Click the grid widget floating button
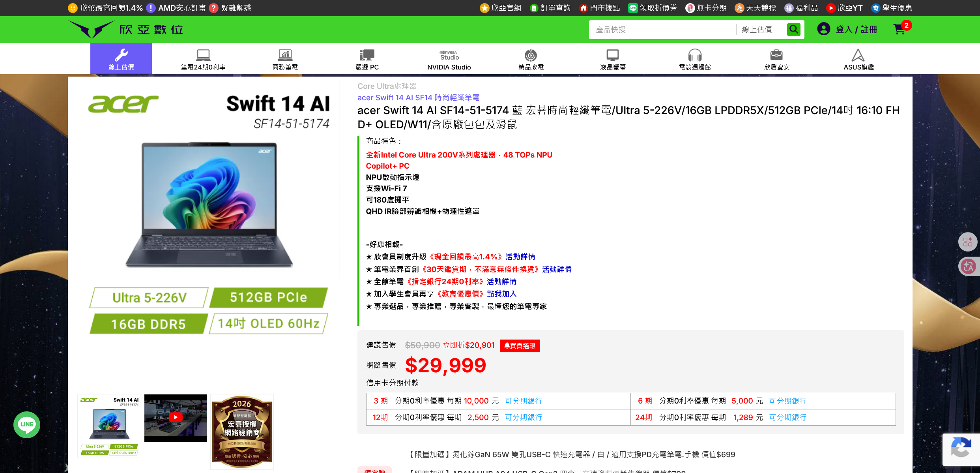Viewport: 980px width, 473px height. [x=967, y=242]
